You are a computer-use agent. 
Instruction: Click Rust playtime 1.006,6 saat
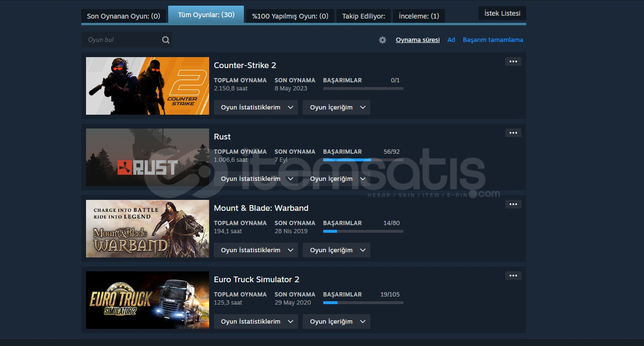[x=231, y=160]
